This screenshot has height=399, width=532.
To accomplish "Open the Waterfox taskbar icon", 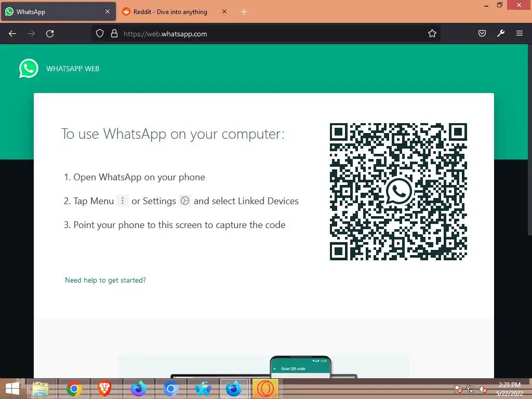I will coord(203,389).
